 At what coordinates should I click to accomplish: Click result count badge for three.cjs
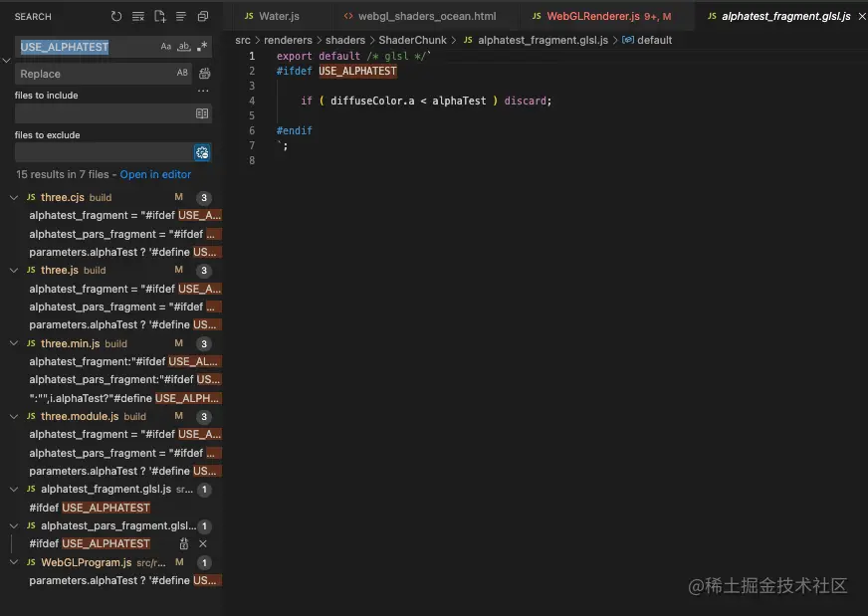click(x=204, y=198)
